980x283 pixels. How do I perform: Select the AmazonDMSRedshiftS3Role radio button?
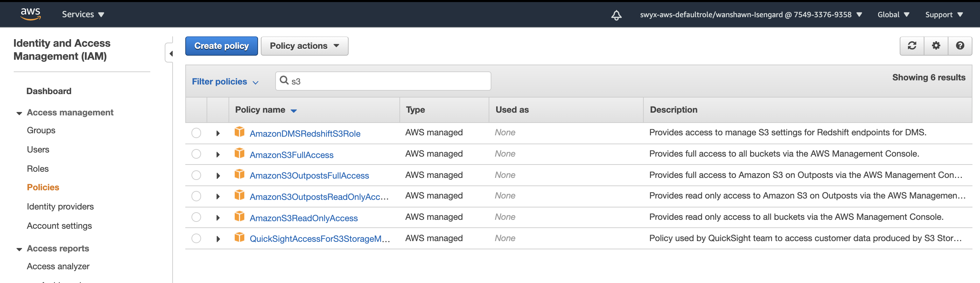coord(196,133)
